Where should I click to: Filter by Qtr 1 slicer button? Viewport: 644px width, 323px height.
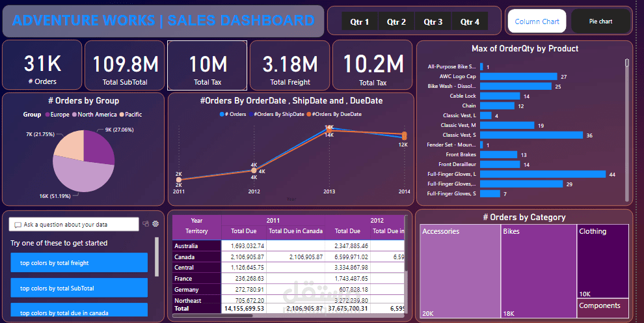(359, 21)
